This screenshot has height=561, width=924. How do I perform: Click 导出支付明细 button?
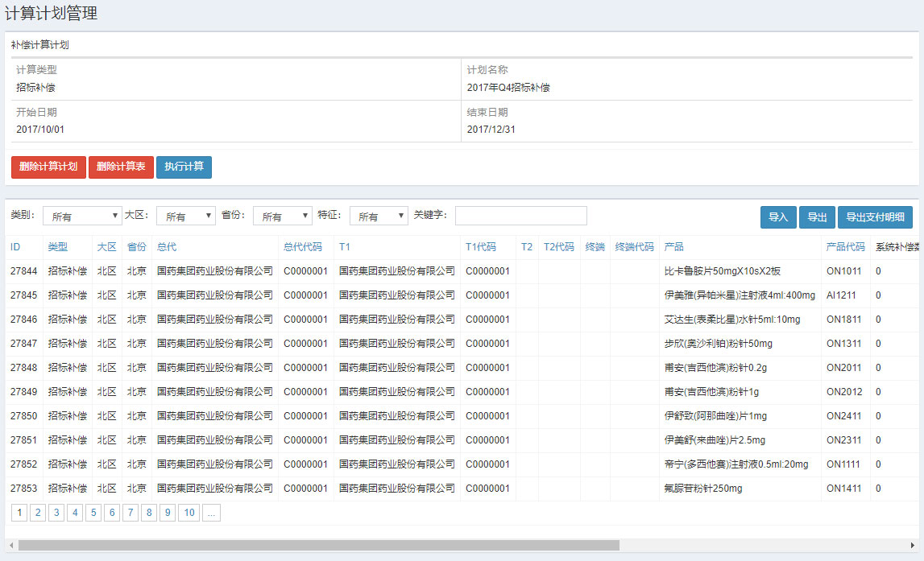click(x=876, y=217)
